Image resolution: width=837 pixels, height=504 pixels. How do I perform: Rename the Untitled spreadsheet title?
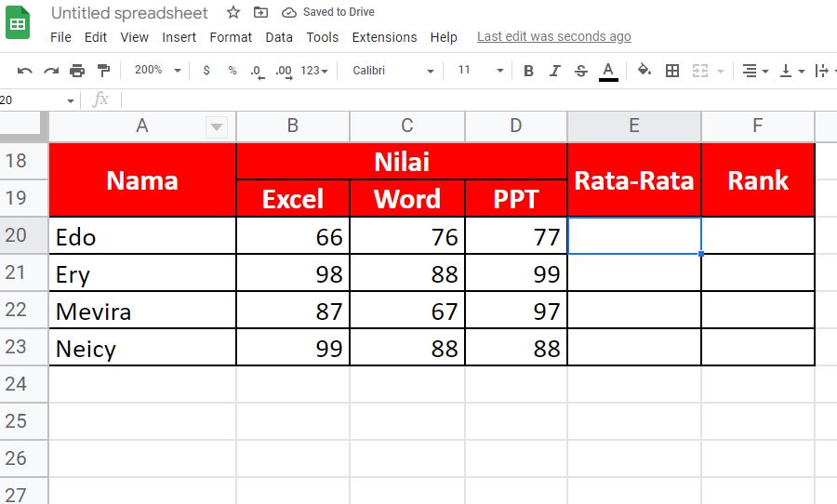129,13
